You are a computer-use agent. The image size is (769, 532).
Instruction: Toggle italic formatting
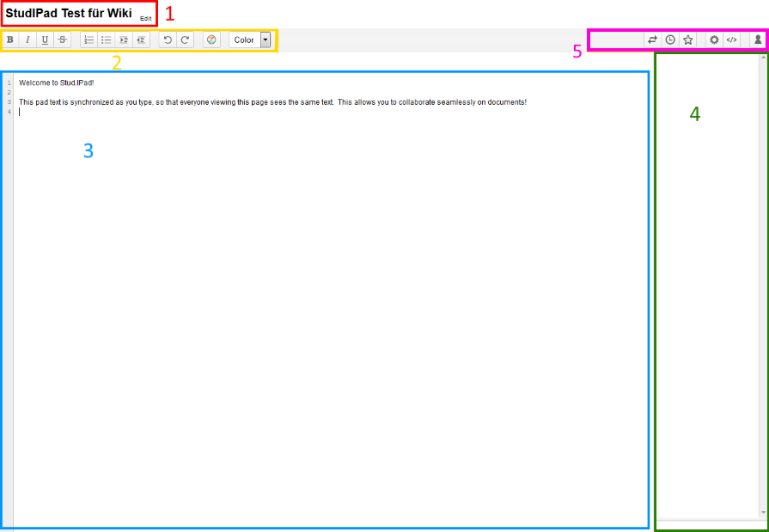point(27,40)
